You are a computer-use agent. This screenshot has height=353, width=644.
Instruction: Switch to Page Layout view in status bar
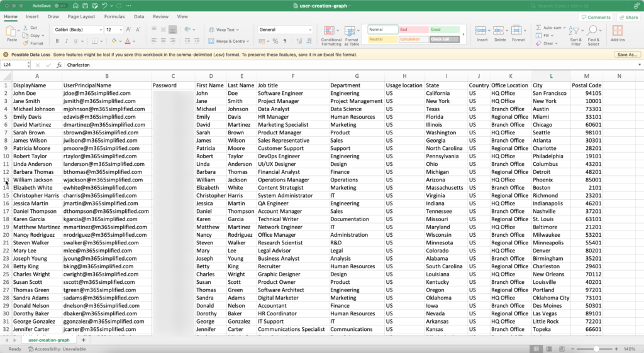point(549,349)
